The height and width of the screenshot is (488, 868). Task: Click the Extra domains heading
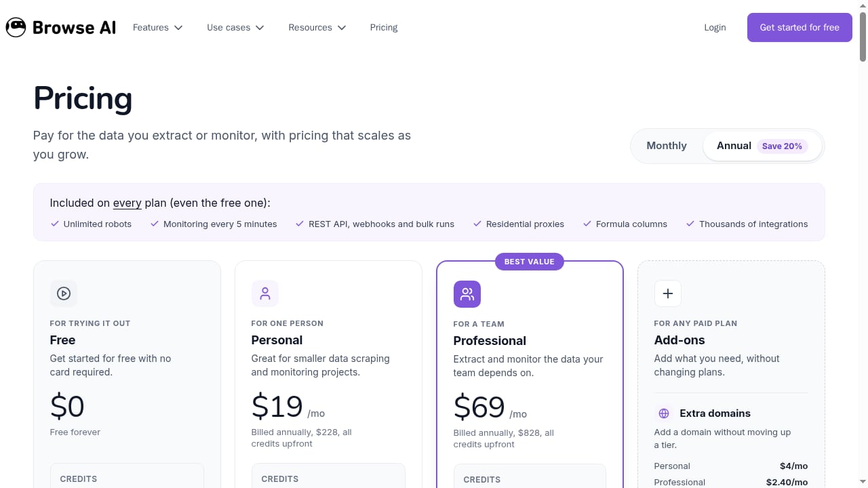(x=715, y=413)
